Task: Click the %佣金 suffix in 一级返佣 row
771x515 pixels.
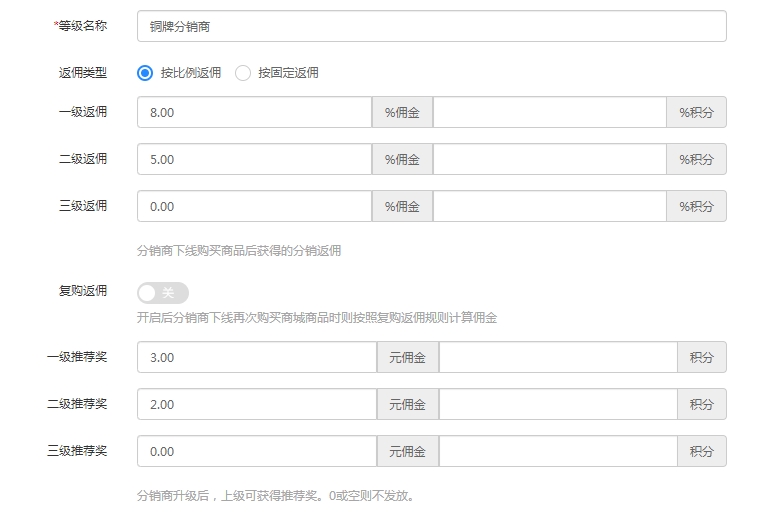Action: pos(402,113)
